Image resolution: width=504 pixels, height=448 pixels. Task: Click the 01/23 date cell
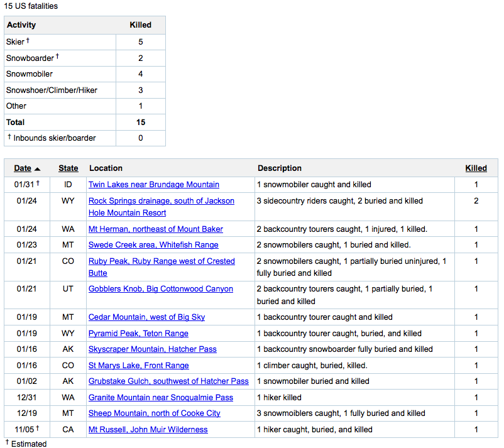coord(26,245)
